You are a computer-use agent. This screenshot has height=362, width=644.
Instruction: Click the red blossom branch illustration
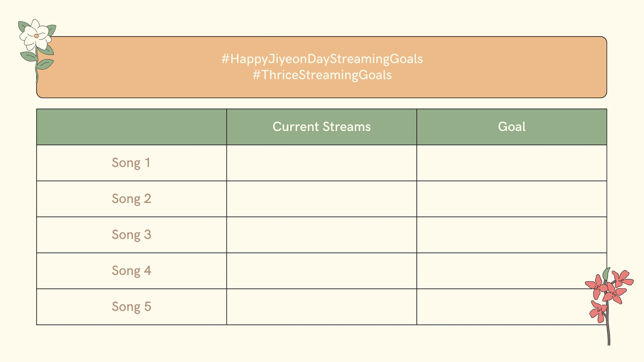point(609,306)
